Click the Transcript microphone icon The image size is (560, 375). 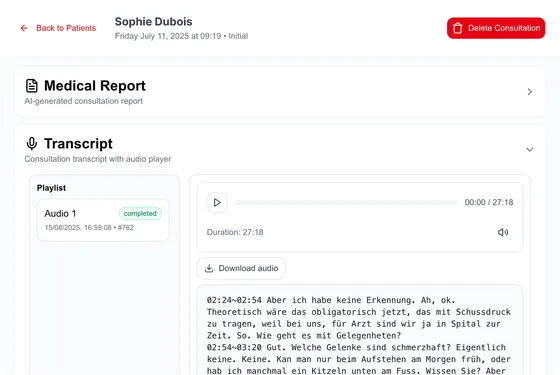(x=32, y=144)
